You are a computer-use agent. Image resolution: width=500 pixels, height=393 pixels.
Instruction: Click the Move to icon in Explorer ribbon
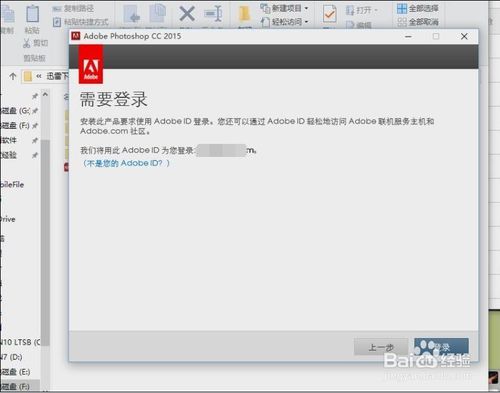132,14
